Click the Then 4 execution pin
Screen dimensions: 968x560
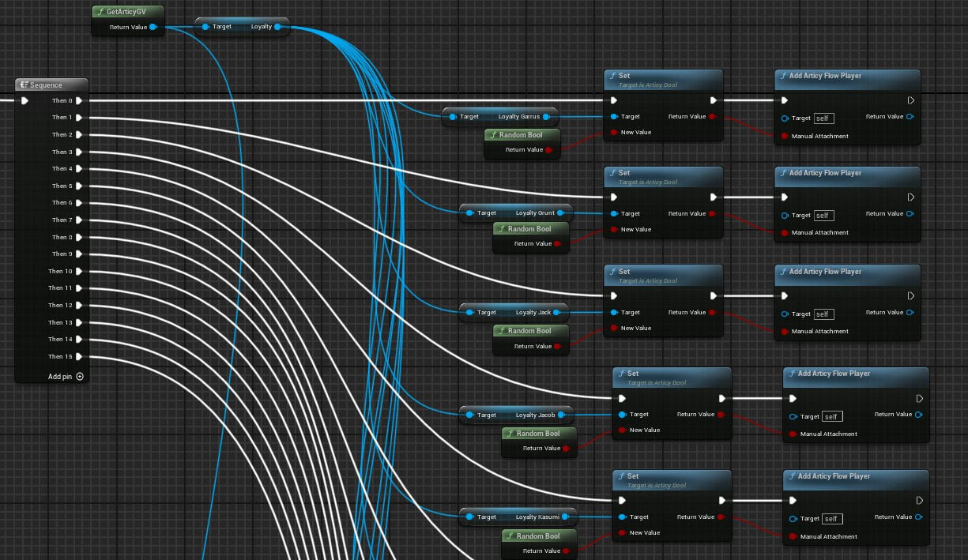tap(79, 168)
